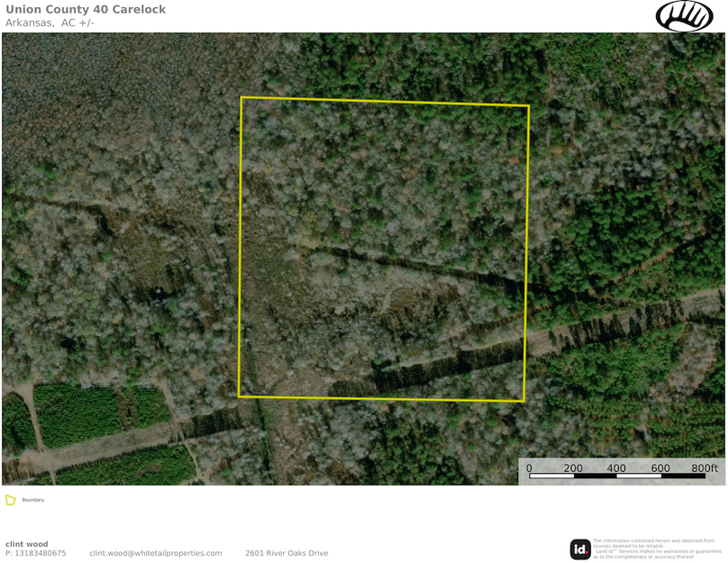Viewport: 728px width, 563px height.
Task: Click the 'Union County 40 Carelock' title
Action: tap(86, 9)
